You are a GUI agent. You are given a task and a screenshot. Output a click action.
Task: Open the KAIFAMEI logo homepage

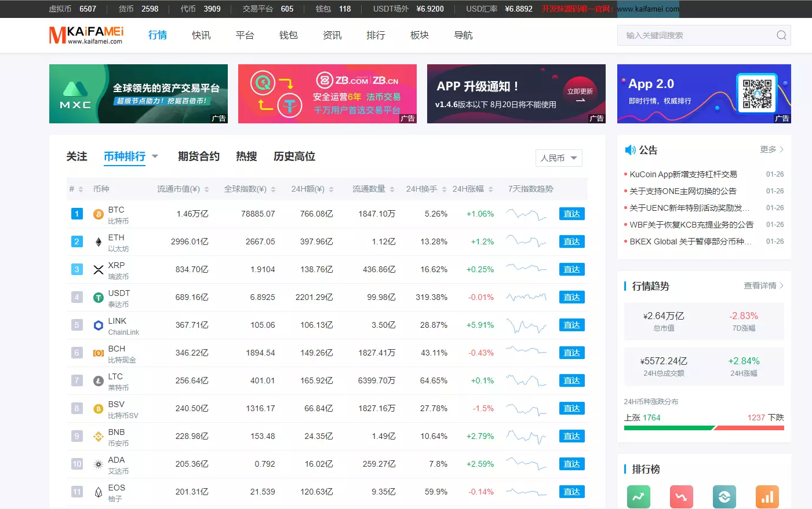click(x=86, y=35)
